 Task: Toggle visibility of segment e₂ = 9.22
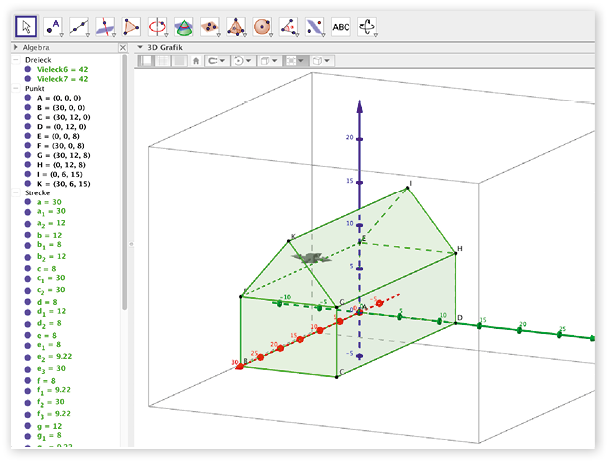click(28, 358)
